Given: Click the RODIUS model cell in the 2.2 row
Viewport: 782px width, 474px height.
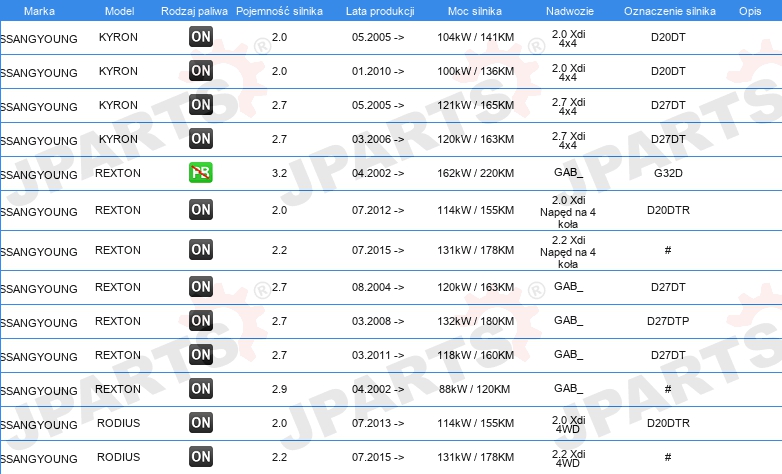Looking at the screenshot, I should pos(118,457).
